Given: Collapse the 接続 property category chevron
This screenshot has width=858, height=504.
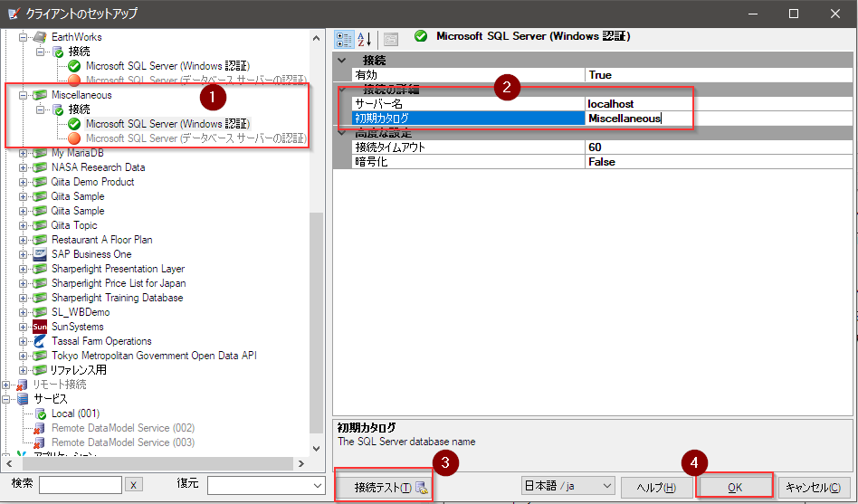Looking at the screenshot, I should click(x=342, y=61).
